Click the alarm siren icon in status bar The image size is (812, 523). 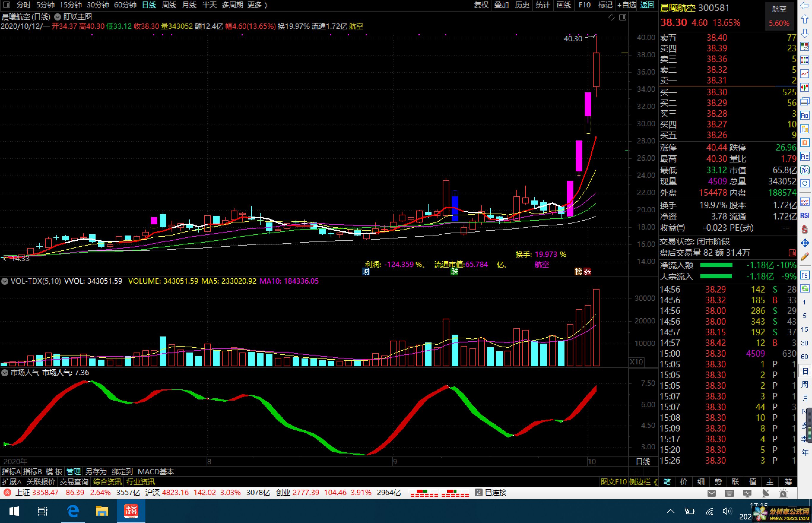pyautogui.click(x=783, y=493)
